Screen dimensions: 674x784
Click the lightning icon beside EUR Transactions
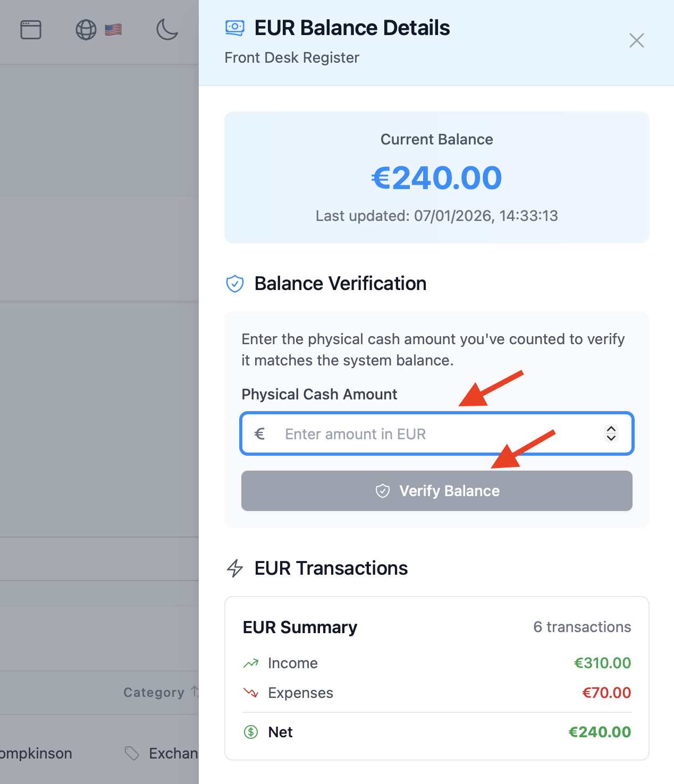tap(235, 568)
